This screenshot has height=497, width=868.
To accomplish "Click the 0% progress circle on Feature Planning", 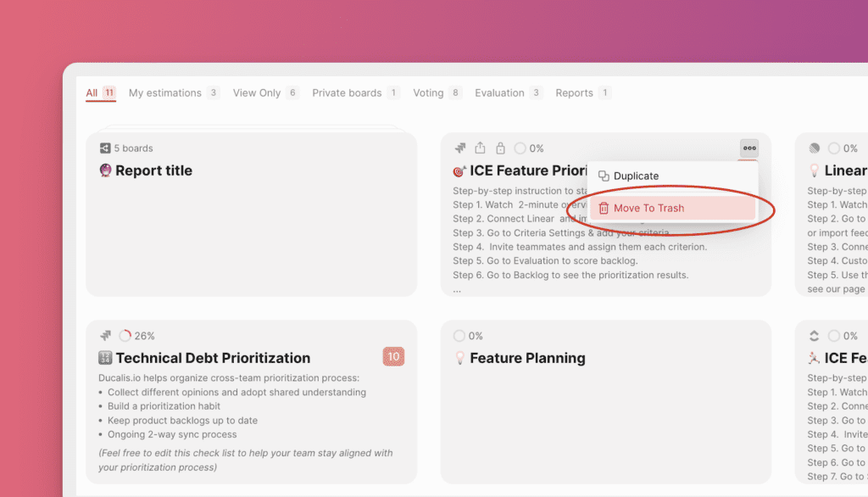I will [x=459, y=336].
